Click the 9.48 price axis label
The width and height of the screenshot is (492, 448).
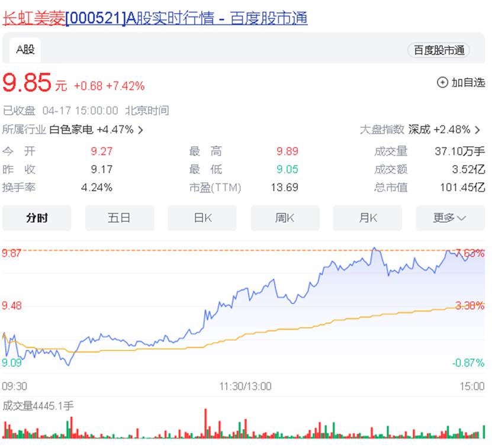[x=12, y=305]
